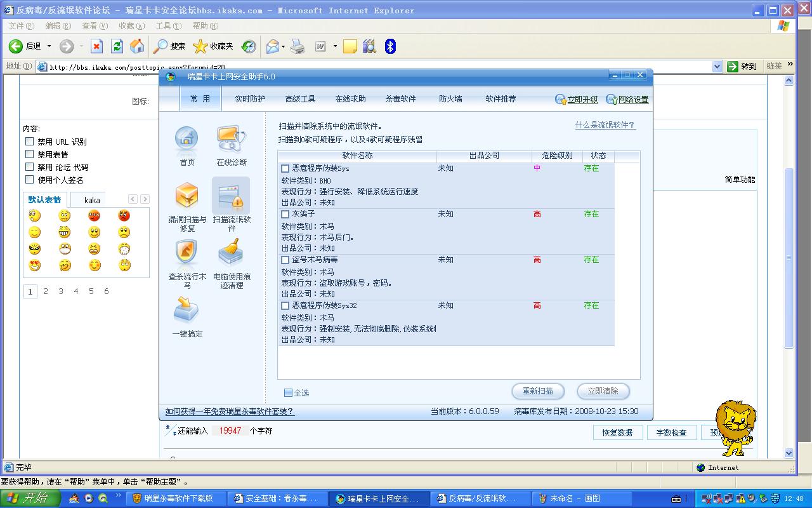The image size is (812, 508).
Task: Click the QQ penguin quick launch icon
Action: 74,498
